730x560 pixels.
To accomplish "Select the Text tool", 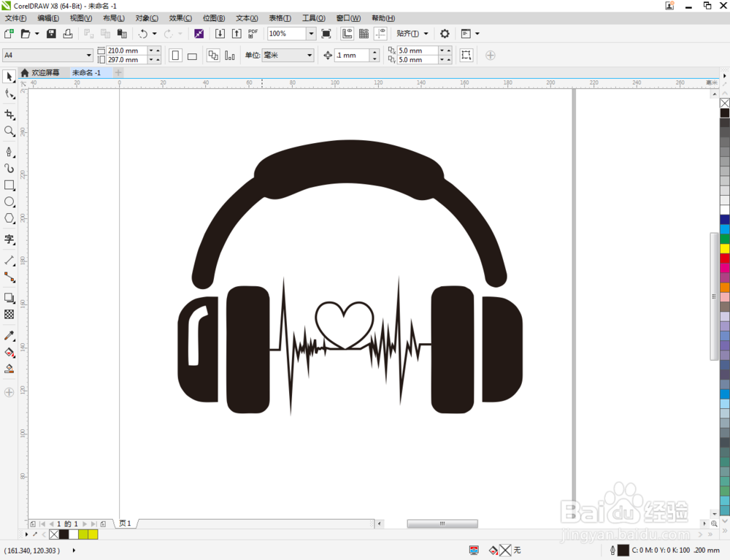I will [9, 239].
